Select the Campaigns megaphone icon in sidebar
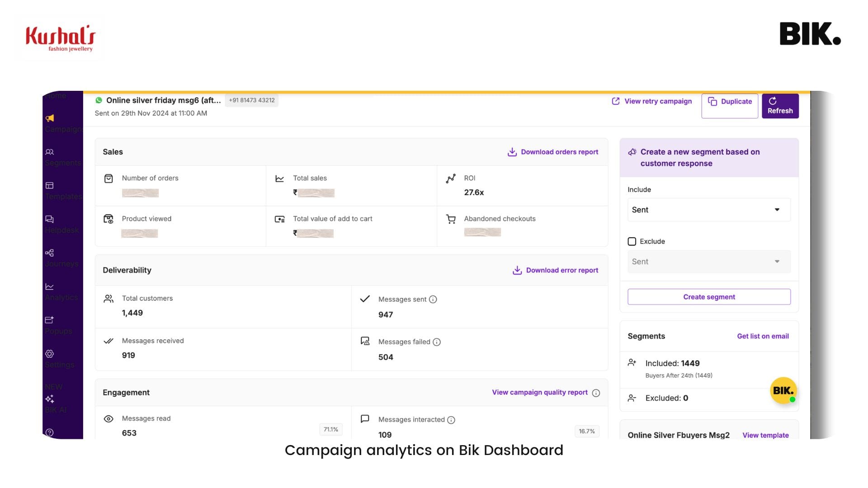 point(50,118)
